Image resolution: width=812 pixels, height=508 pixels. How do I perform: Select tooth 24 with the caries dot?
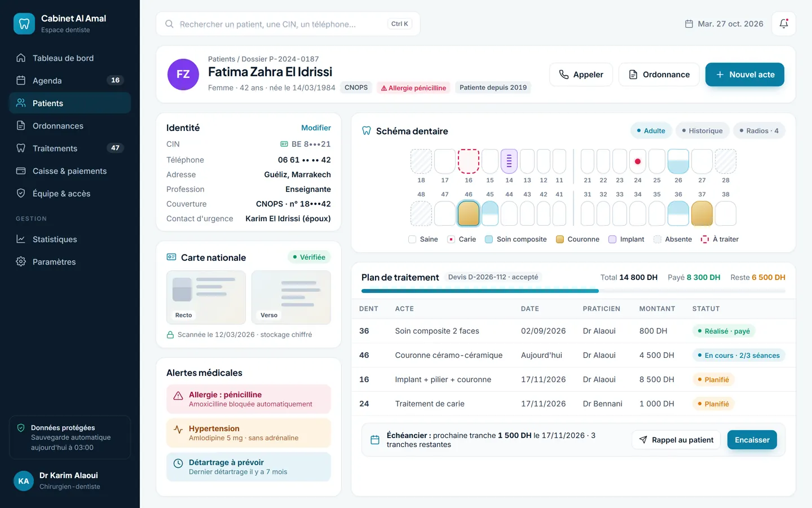pyautogui.click(x=638, y=161)
